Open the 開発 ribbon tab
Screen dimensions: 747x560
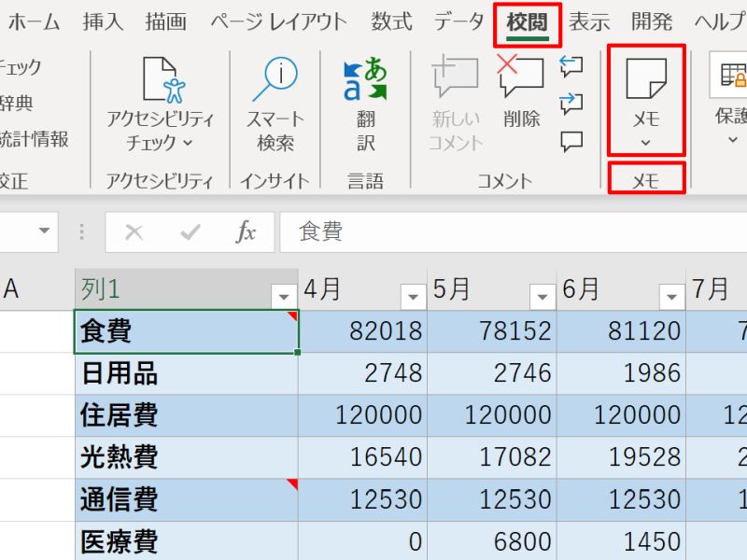pos(651,21)
